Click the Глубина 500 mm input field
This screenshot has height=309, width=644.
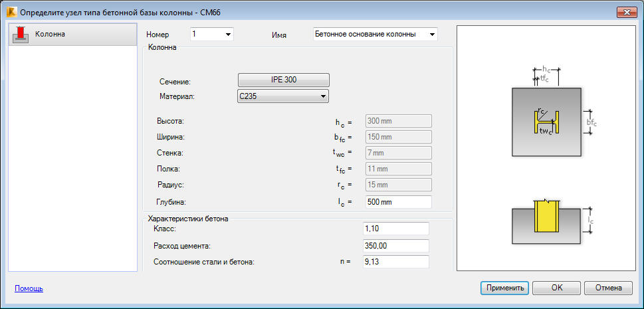398,202
